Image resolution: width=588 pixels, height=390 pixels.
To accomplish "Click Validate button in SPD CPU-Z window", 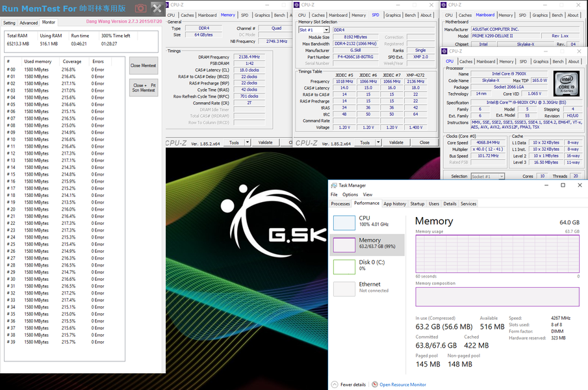I will point(396,142).
